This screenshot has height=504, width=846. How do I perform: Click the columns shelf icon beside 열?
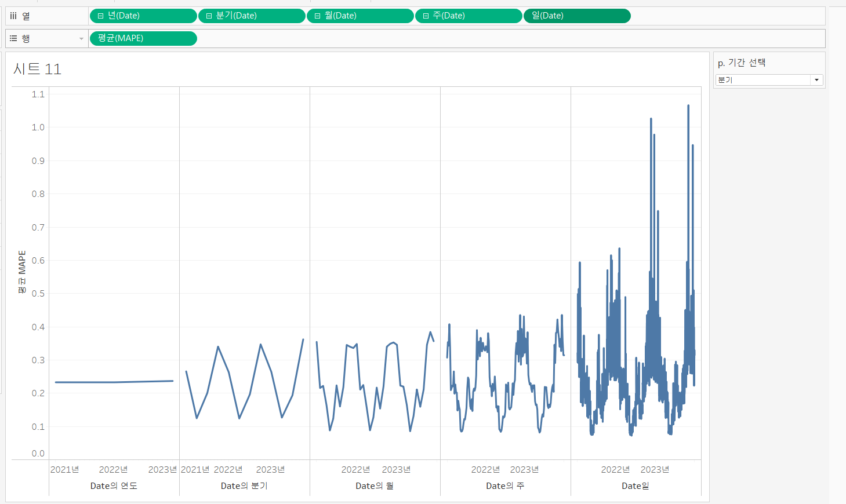click(x=13, y=16)
